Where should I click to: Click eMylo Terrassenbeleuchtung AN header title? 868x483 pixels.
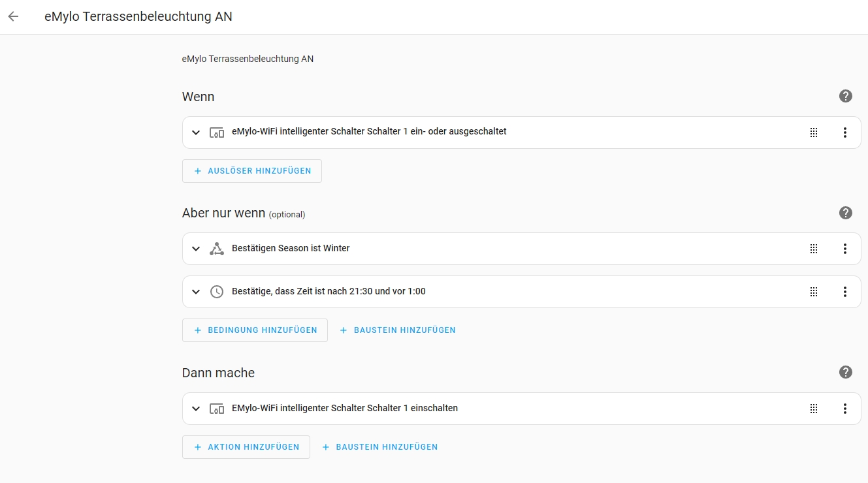[138, 17]
